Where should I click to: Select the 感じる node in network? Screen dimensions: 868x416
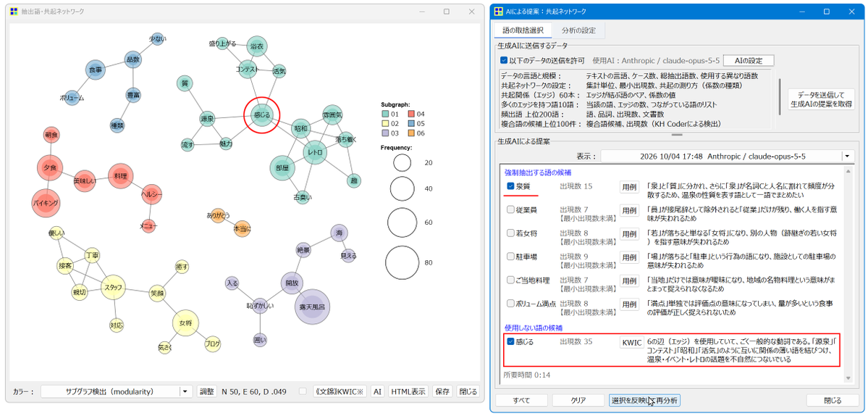(x=261, y=116)
